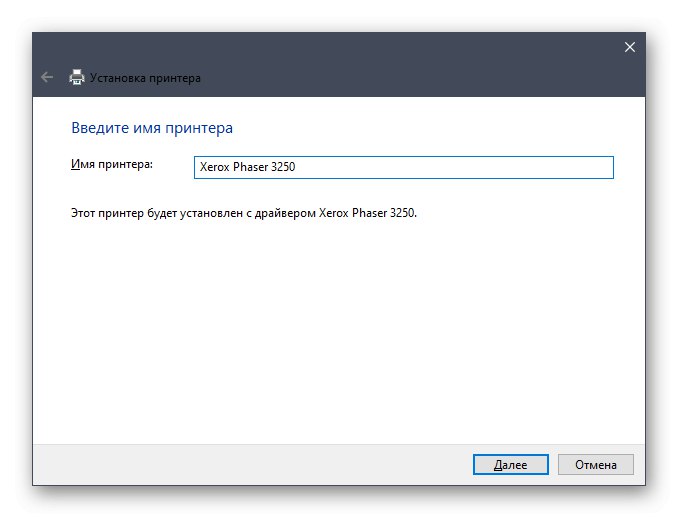Click the Введите имя принтера heading
The width and height of the screenshot is (678, 518).
(152, 128)
